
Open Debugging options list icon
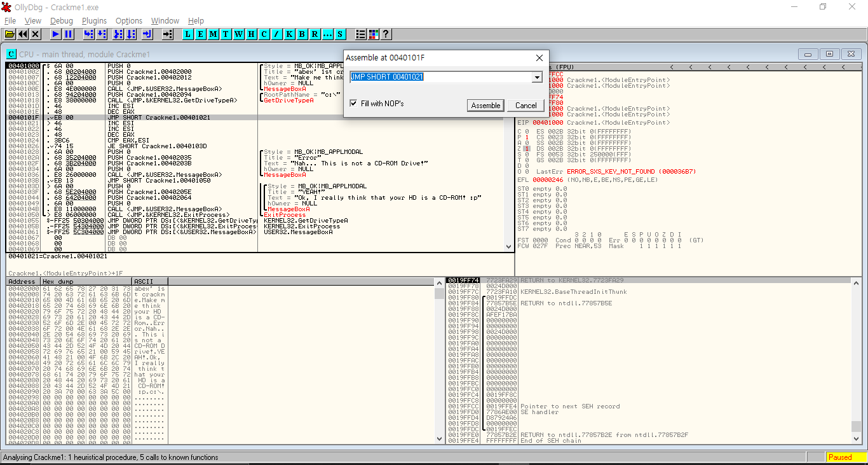tap(361, 34)
